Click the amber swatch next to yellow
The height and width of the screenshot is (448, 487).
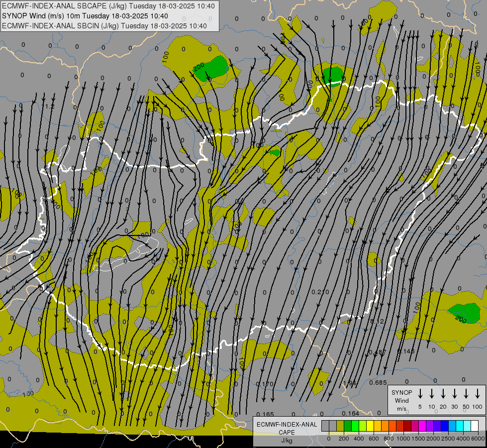point(378,426)
